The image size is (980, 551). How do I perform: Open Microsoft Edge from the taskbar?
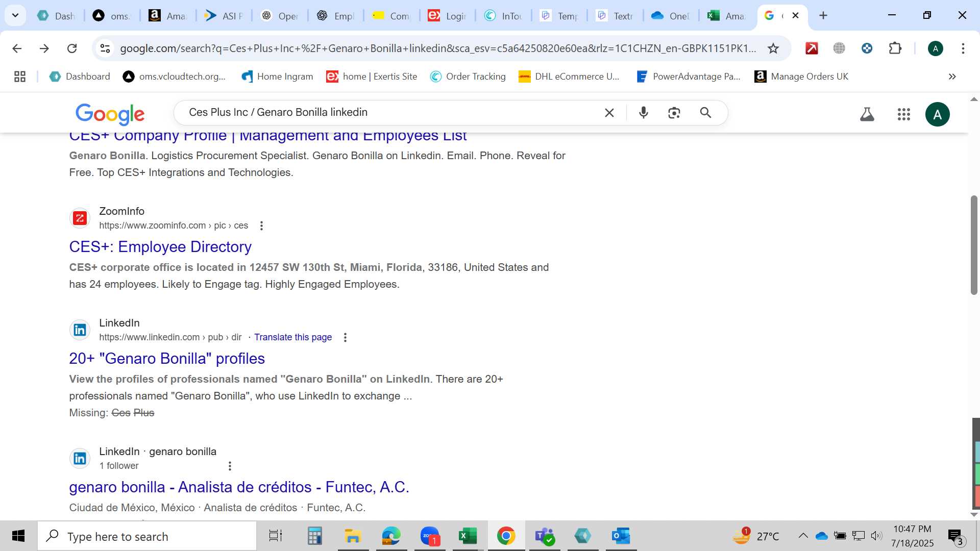point(391,536)
